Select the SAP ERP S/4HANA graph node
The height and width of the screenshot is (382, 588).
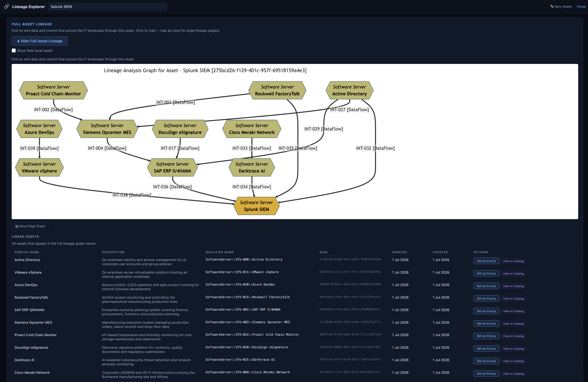172,167
